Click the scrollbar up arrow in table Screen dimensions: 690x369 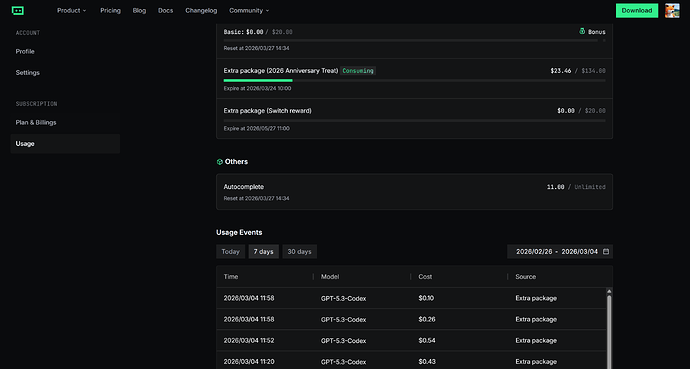tap(609, 291)
